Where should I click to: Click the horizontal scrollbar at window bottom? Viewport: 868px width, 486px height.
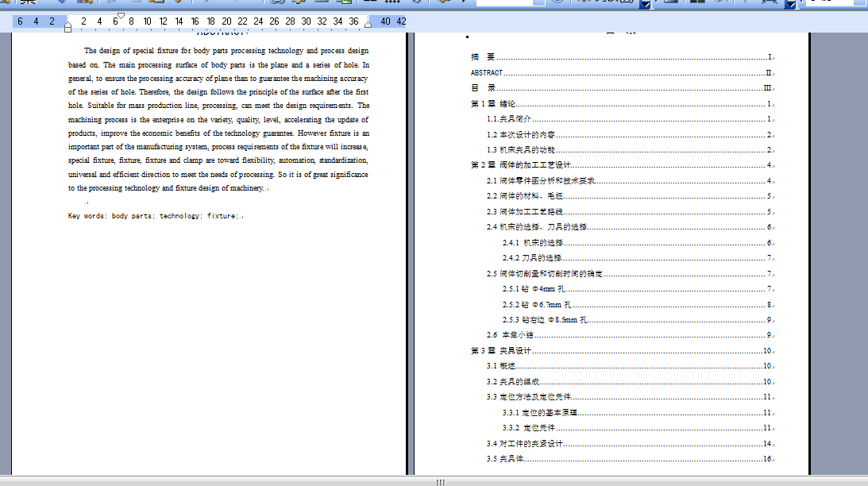coord(434,482)
